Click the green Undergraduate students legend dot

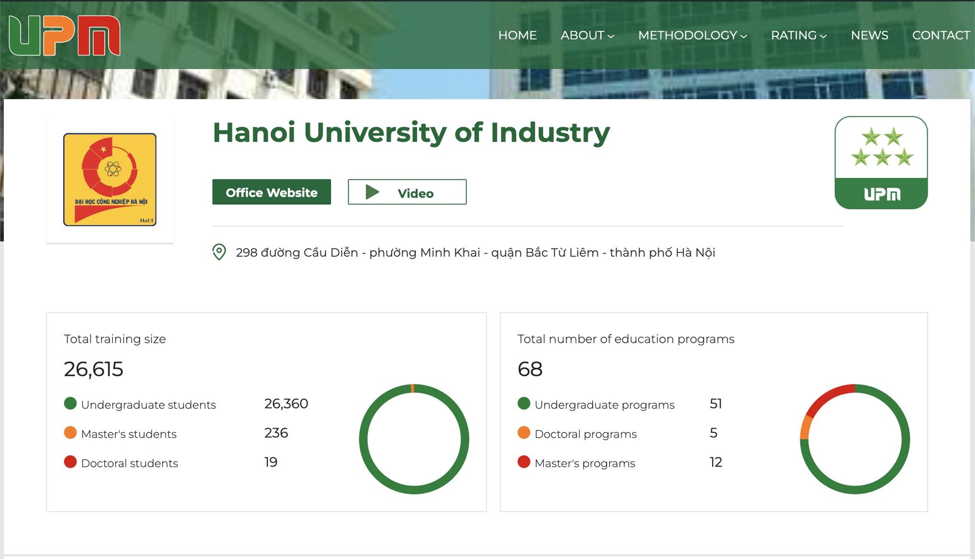(x=70, y=404)
